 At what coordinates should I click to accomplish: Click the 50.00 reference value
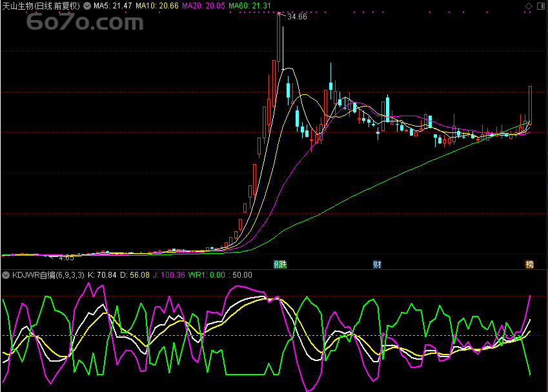coord(242,275)
